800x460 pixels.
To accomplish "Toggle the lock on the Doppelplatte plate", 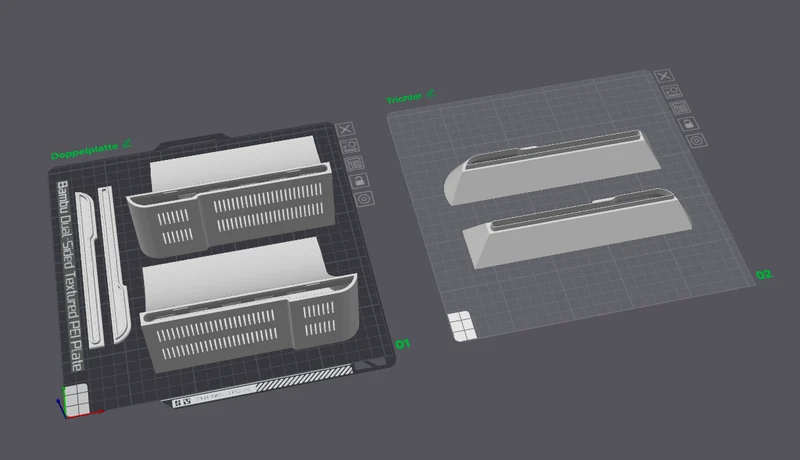I will (x=359, y=181).
